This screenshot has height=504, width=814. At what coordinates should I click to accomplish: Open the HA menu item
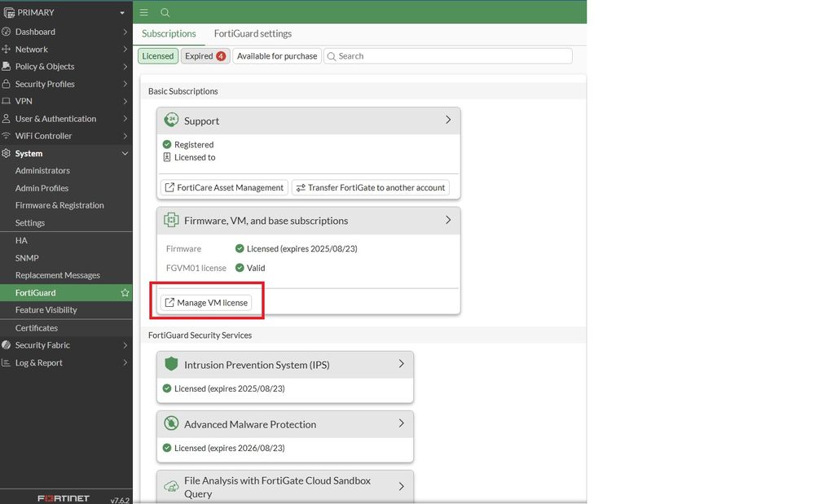click(x=21, y=240)
